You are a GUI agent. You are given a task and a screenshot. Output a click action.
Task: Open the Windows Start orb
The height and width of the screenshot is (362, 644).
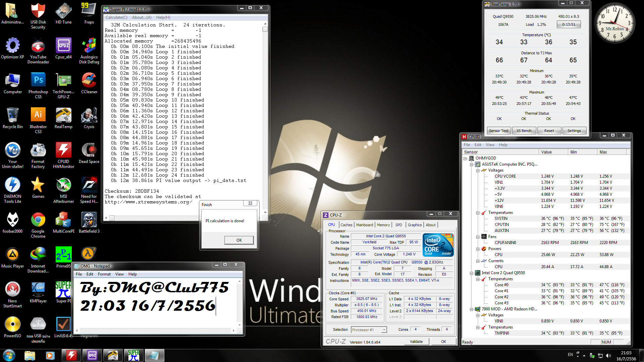tap(9, 355)
